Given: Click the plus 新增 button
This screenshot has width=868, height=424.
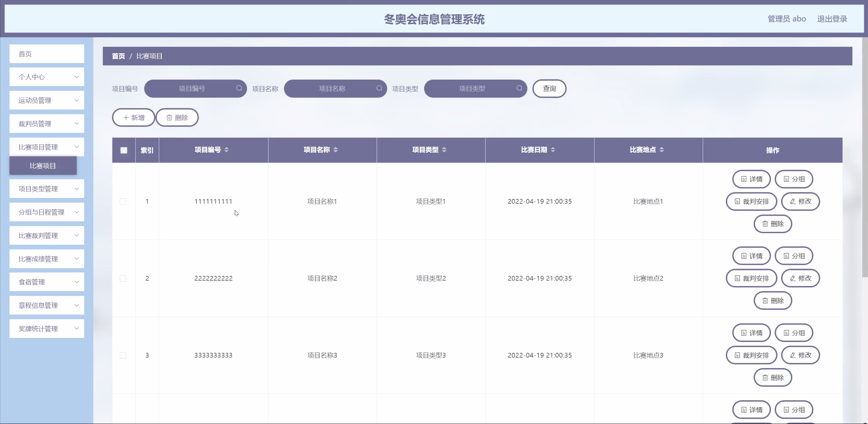Looking at the screenshot, I should click(x=134, y=118).
